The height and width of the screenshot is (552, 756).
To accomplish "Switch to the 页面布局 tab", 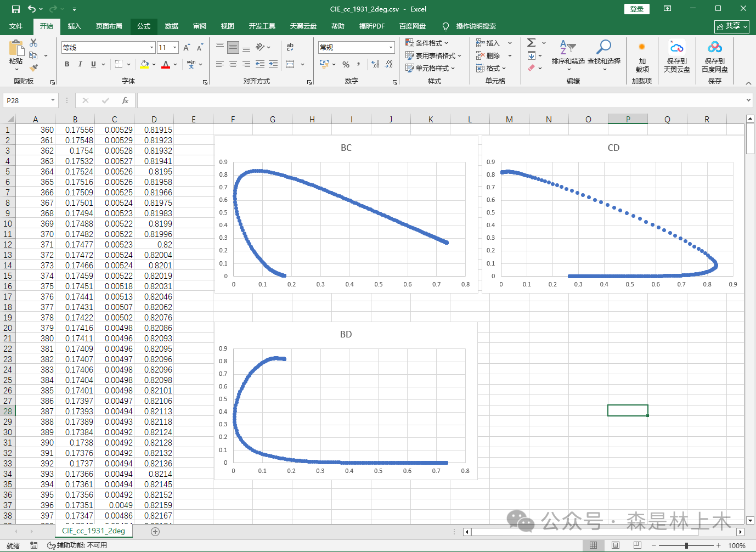I will [109, 26].
